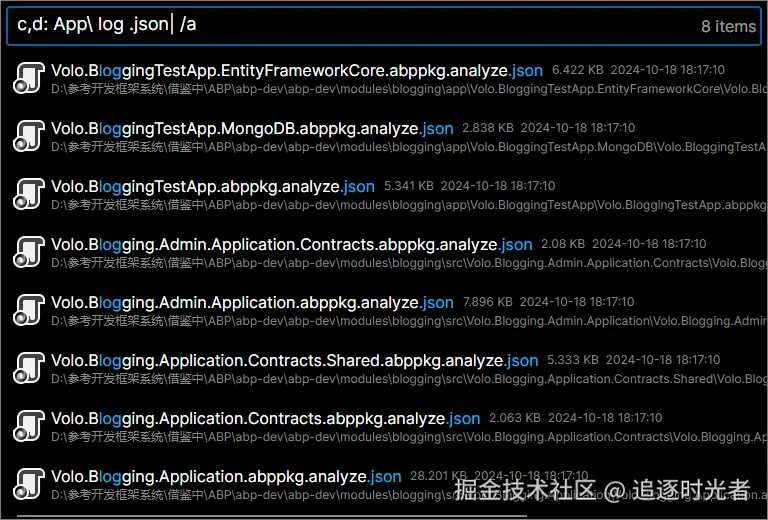Click the file icon for Admin.Application.Contracts.abppkg.analyze.json
Screen dimensions: 768x520
pyautogui.click(x=29, y=252)
